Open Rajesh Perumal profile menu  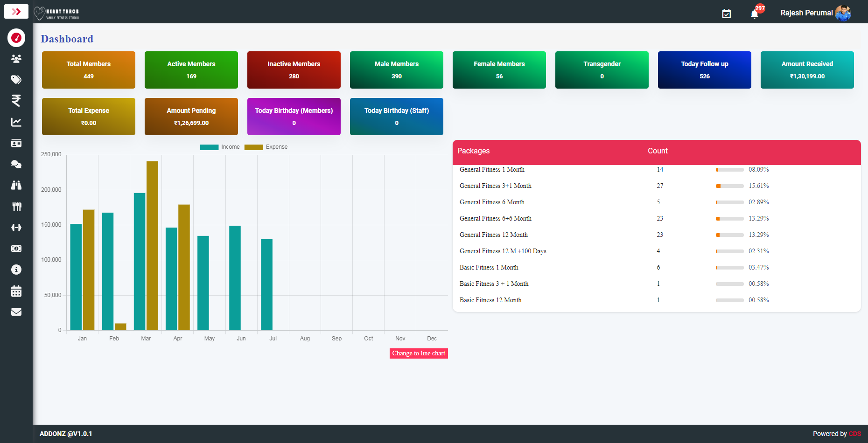pos(816,13)
